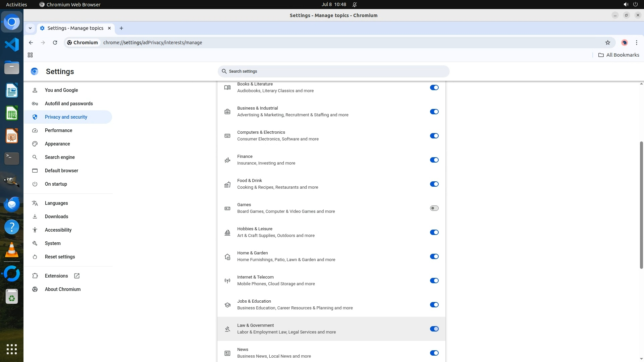644x362 pixels.
Task: Disable the Finance topic toggle
Action: (434, 160)
